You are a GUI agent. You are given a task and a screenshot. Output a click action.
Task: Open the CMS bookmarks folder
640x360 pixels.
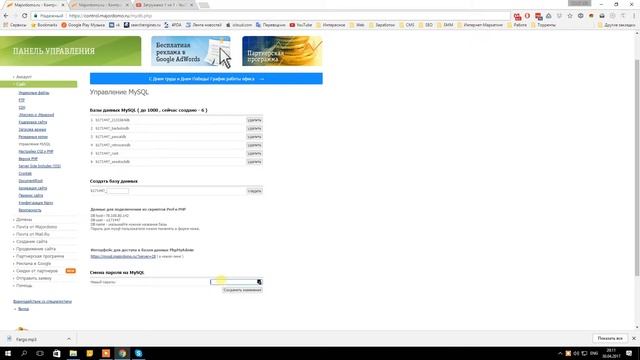coord(407,25)
